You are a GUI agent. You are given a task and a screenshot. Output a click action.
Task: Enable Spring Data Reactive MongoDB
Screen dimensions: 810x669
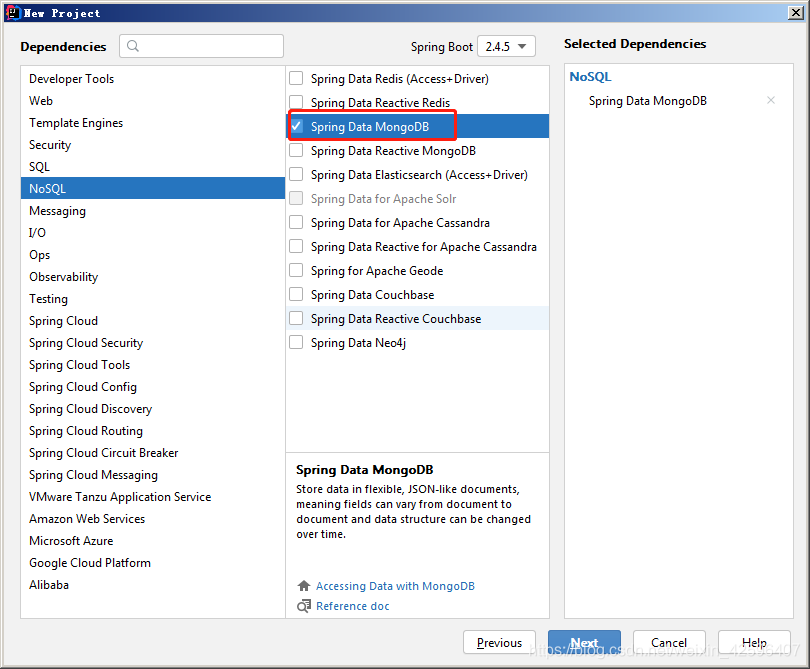pos(296,150)
